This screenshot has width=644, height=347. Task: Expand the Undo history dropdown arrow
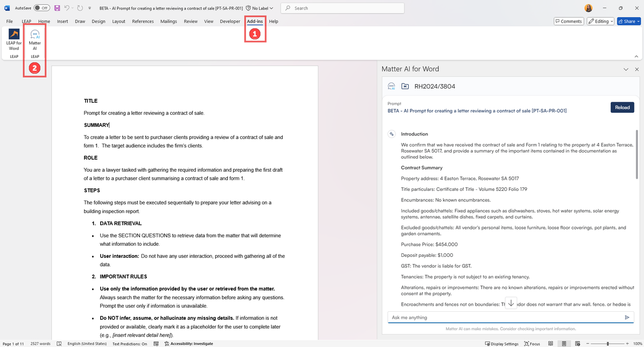pyautogui.click(x=73, y=8)
